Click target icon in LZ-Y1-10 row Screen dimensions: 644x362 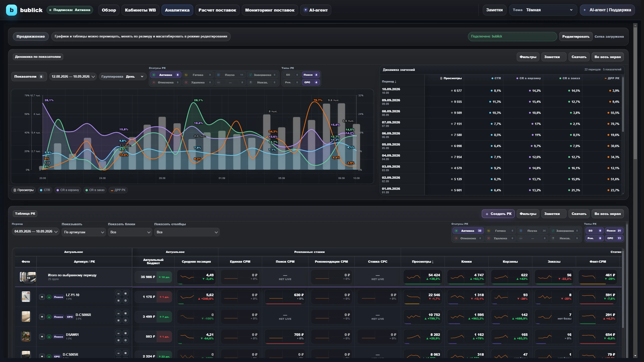[x=126, y=300]
